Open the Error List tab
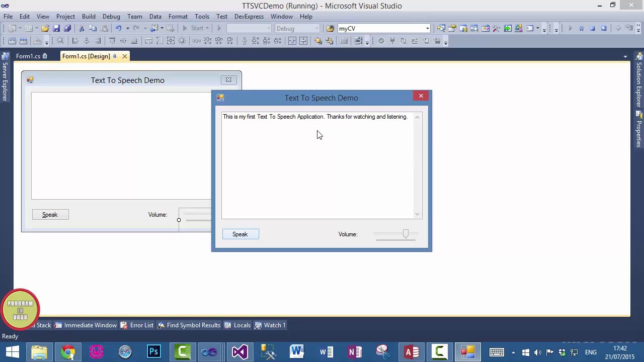This screenshot has height=362, width=644. (137, 325)
